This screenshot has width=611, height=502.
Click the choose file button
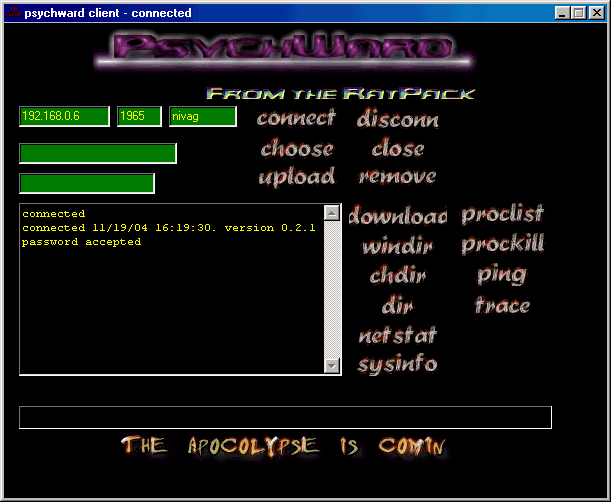pos(296,149)
